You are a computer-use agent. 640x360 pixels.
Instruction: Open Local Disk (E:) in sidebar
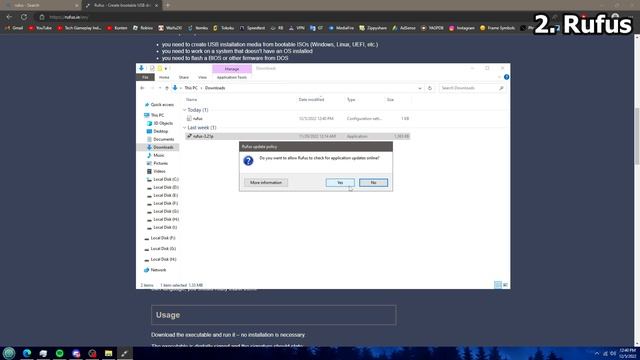click(x=166, y=196)
